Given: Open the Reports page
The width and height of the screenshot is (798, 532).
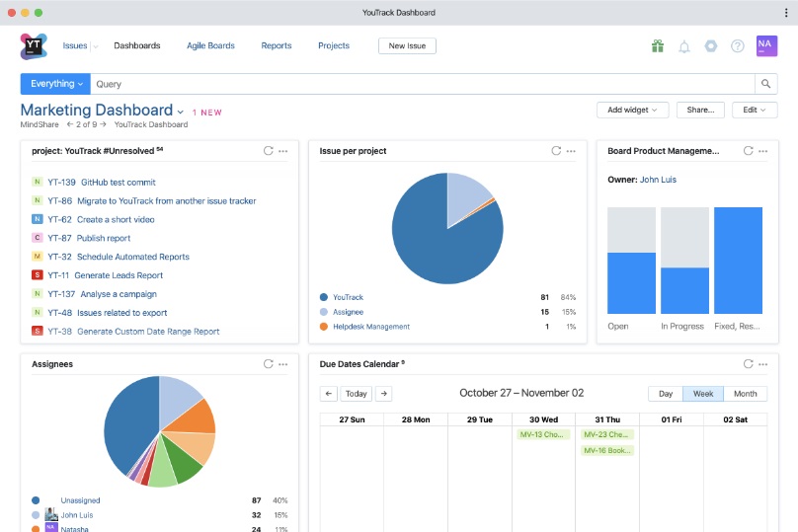Looking at the screenshot, I should 277,45.
